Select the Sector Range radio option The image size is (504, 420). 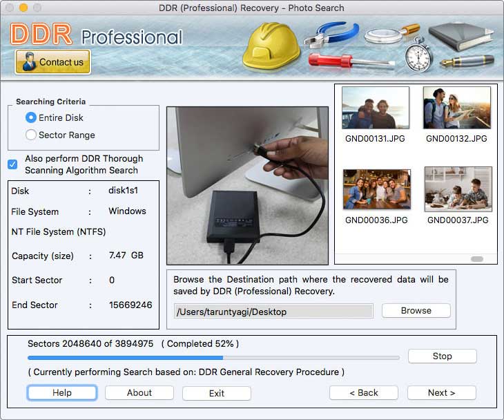tap(31, 135)
